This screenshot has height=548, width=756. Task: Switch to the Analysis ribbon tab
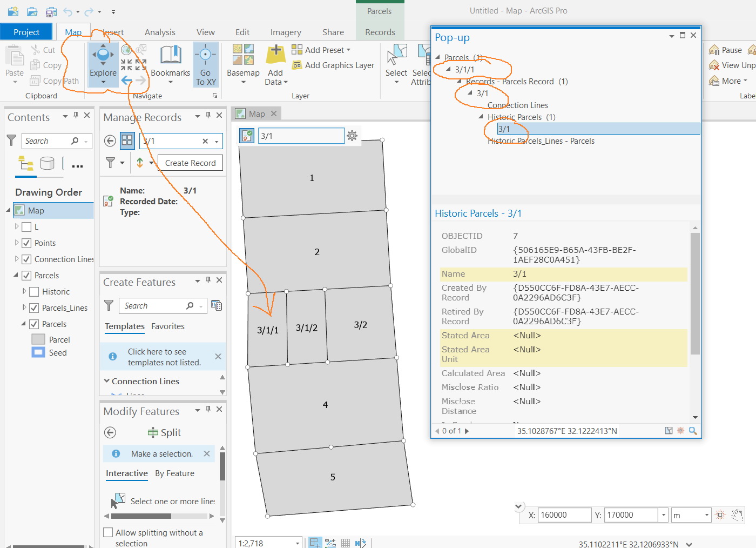click(x=160, y=32)
